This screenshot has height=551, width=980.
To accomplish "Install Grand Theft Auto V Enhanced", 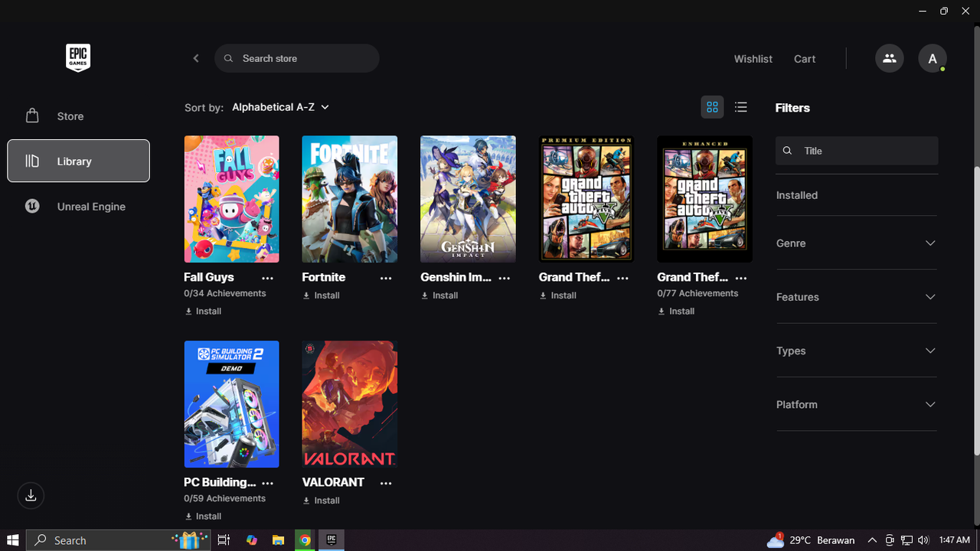I will (677, 311).
